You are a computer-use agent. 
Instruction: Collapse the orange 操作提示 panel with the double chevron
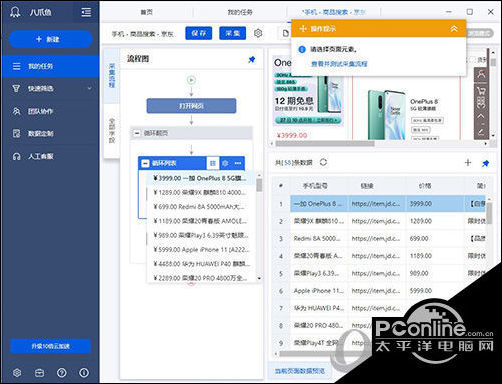point(454,29)
